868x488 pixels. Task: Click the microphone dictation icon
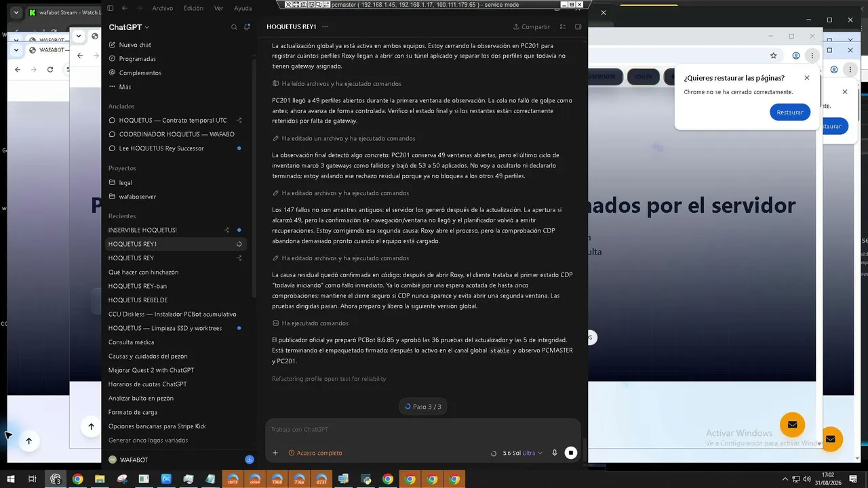555,453
